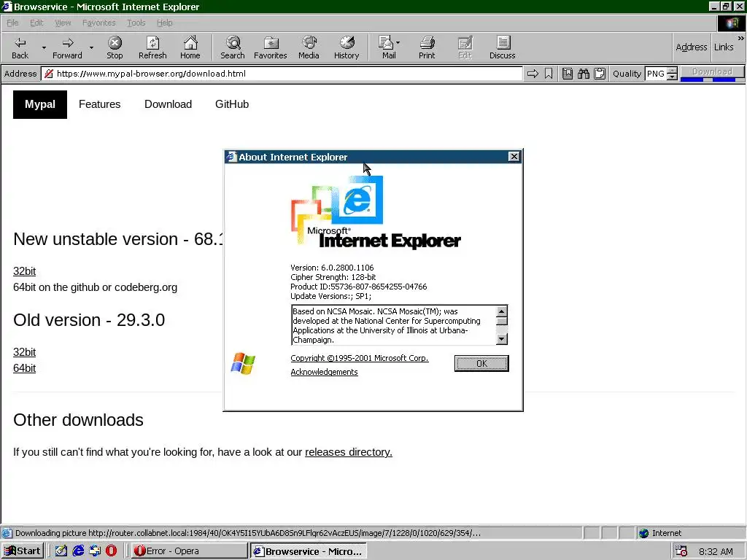Click 32bit link under Old version 29.3.0
This screenshot has height=560, width=747.
click(24, 352)
